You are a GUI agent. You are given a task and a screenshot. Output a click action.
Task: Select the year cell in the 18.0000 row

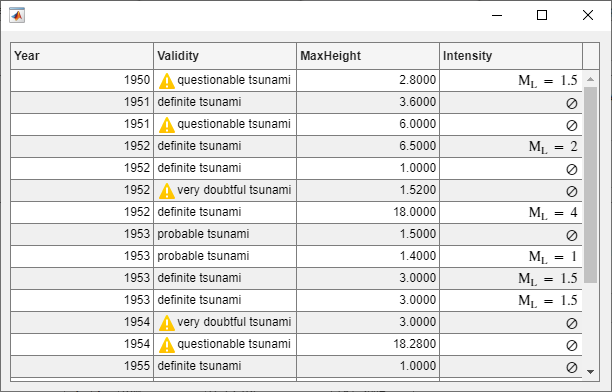click(82, 212)
